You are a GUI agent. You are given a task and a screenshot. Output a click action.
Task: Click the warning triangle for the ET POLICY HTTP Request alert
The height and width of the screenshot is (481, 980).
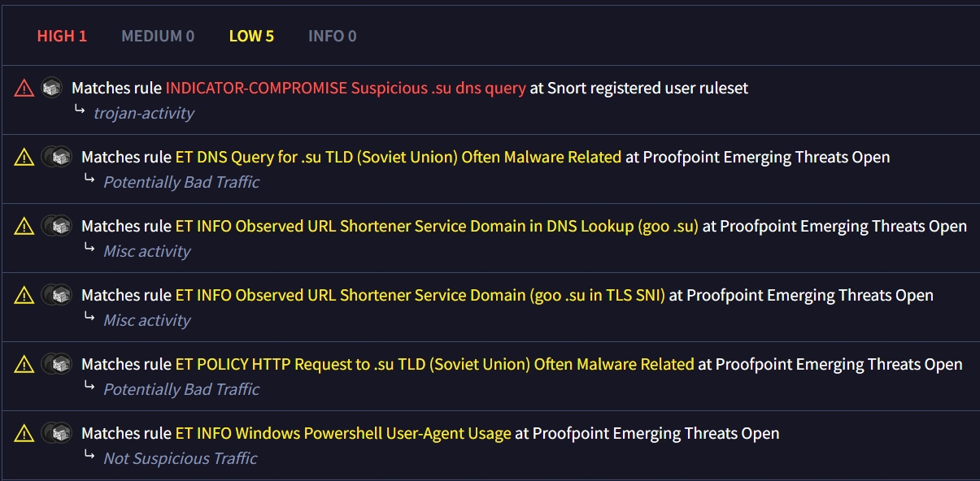[x=24, y=364]
